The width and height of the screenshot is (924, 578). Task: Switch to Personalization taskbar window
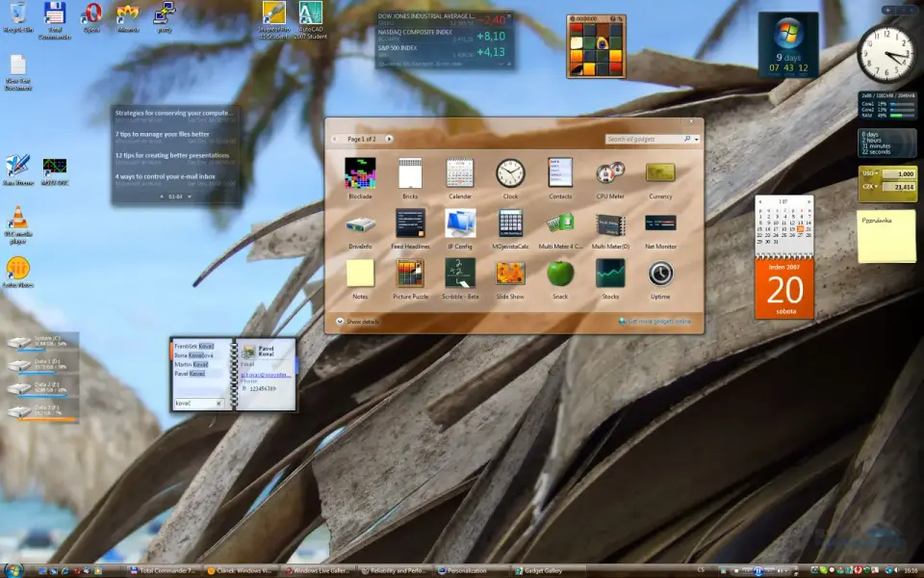pos(470,570)
